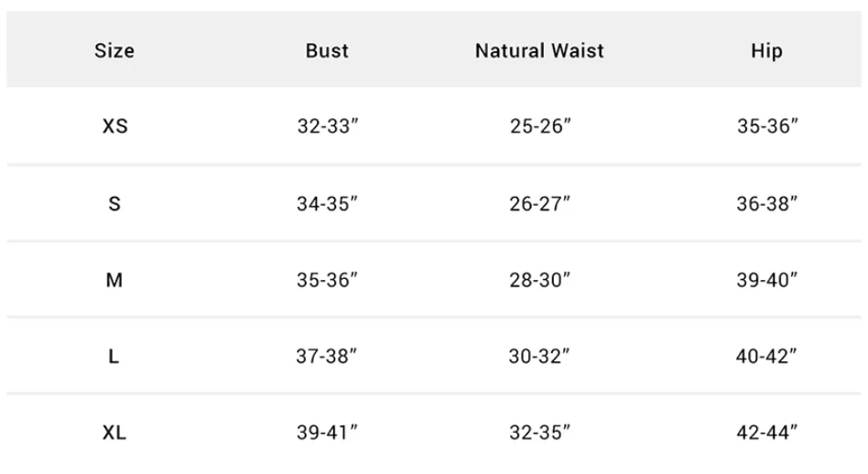The image size is (868, 474).
Task: Click the 25-26" natural waist value
Action: click(540, 126)
